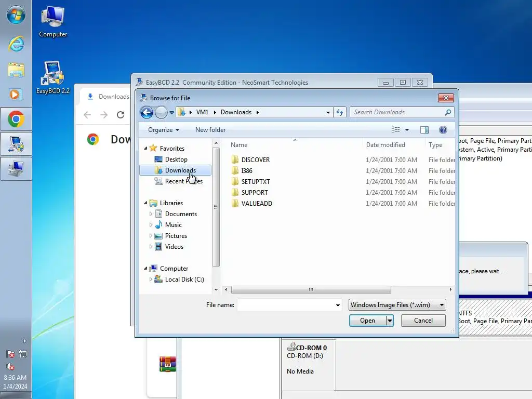
Task: Switch to Google Chrome on taskbar
Action: pyautogui.click(x=16, y=119)
